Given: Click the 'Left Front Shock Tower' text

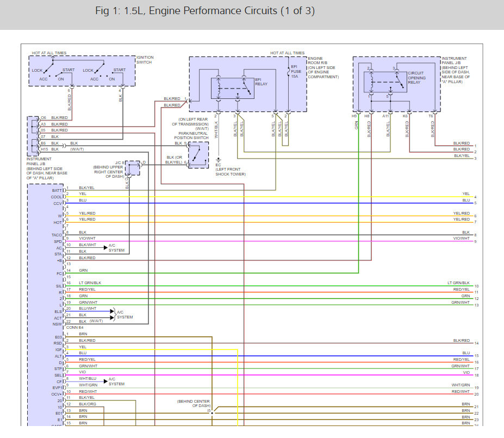Looking at the screenshot, I should coord(231,172).
